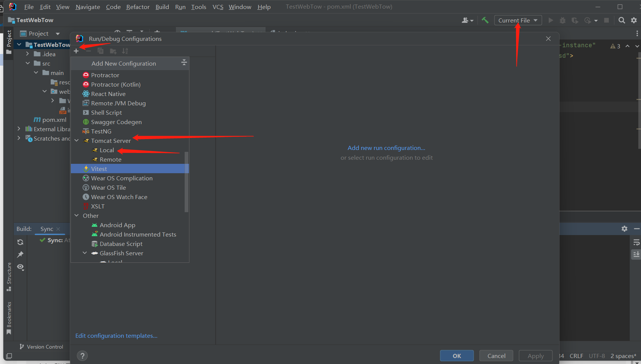Viewport: 641px width, 364px height.
Task: Collapse the Add New Configuration list header icon
Action: pos(184,62)
